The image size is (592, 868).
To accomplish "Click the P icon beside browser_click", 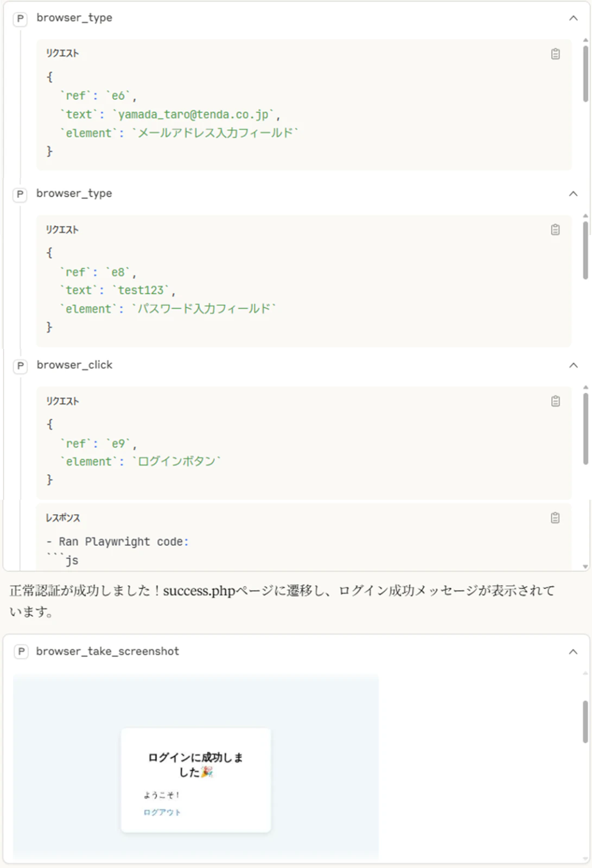I will 20,366.
